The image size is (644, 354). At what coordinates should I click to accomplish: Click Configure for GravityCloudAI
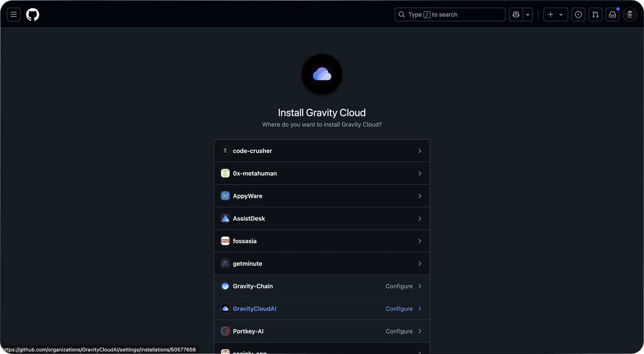pyautogui.click(x=399, y=308)
